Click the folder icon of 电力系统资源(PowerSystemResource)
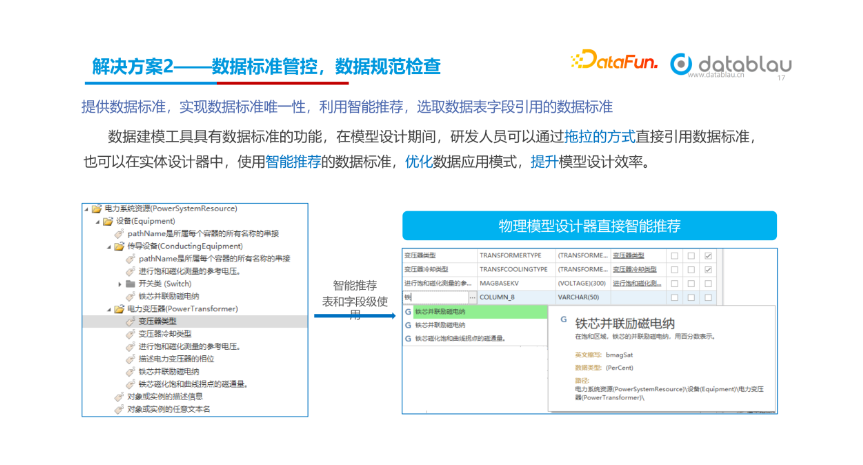This screenshot has width=863, height=465. [96, 209]
